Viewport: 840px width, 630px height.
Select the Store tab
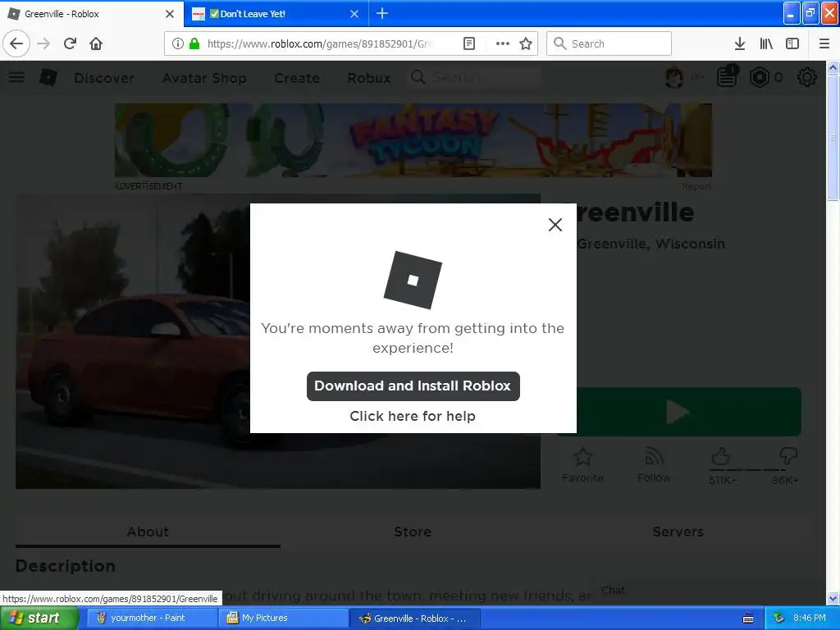point(413,532)
